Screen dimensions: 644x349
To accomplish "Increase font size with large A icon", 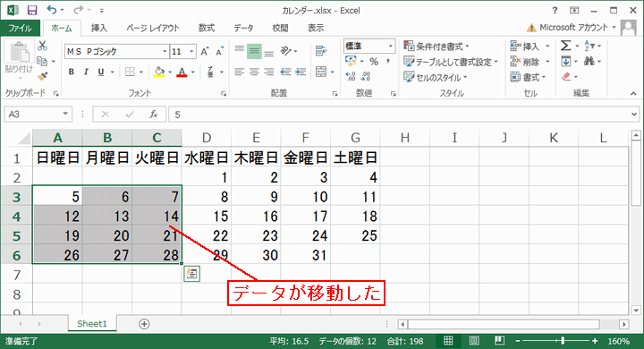I will coord(204,51).
